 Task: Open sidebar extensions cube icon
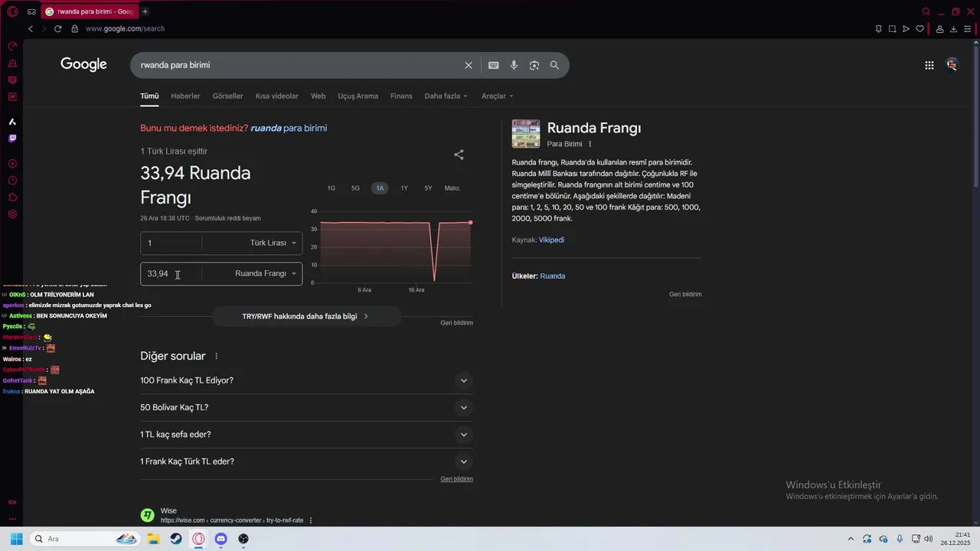(x=12, y=197)
